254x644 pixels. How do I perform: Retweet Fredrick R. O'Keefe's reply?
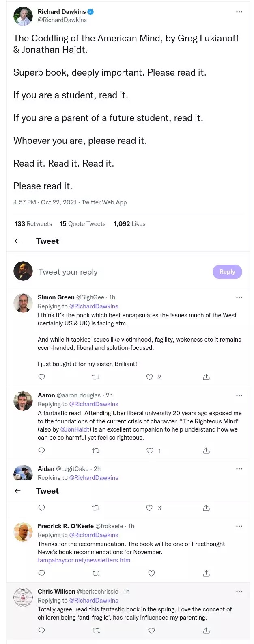(96, 573)
